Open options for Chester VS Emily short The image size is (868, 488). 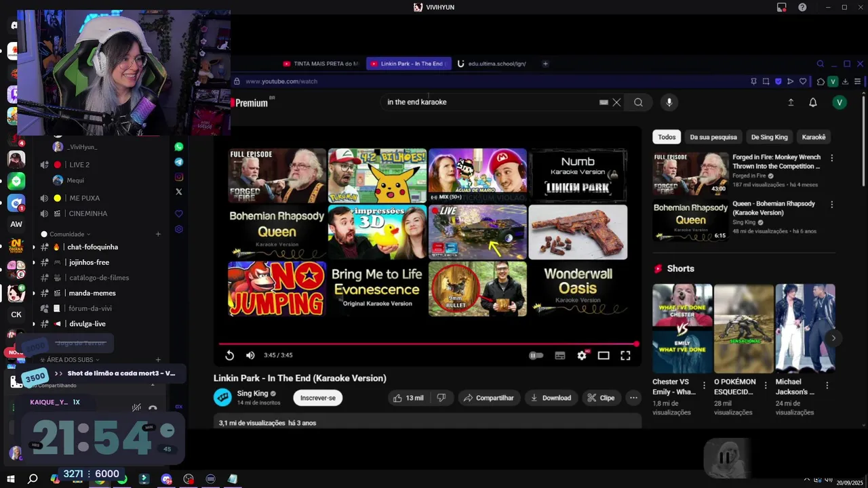coord(704,385)
